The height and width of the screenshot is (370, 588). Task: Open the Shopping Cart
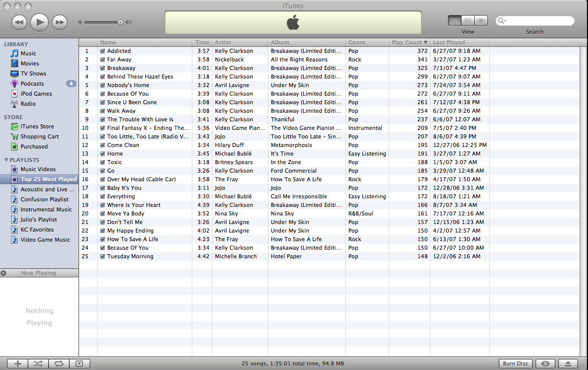click(x=39, y=136)
